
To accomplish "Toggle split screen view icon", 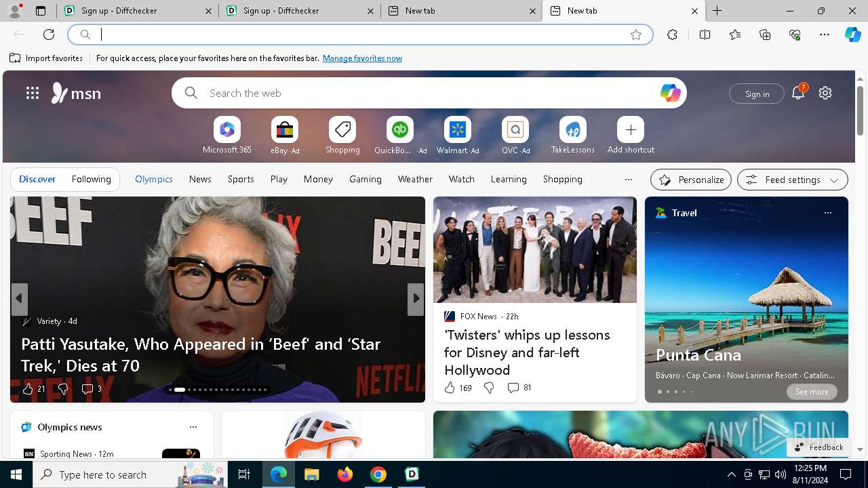I will pyautogui.click(x=705, y=35).
